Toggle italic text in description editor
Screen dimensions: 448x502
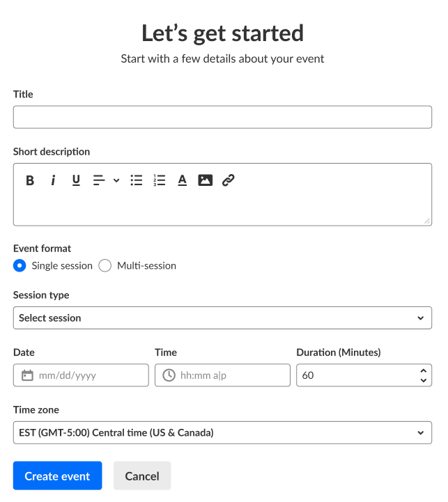[x=53, y=180]
